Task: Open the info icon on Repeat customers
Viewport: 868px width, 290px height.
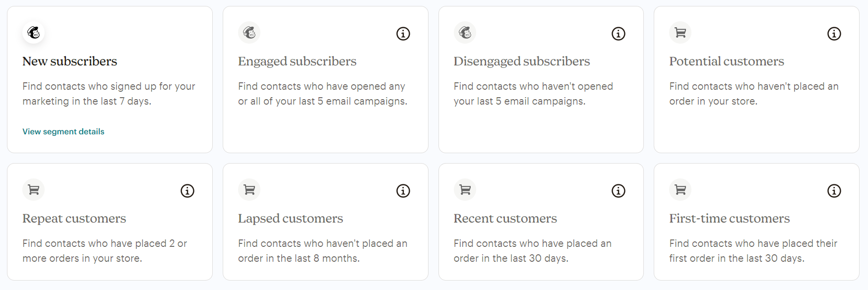Action: coord(187,191)
